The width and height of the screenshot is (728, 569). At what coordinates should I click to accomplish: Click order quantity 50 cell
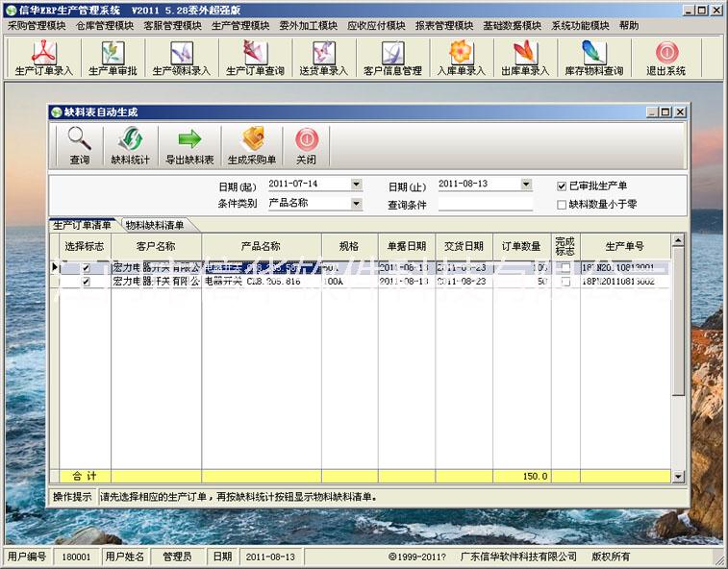[x=522, y=282]
